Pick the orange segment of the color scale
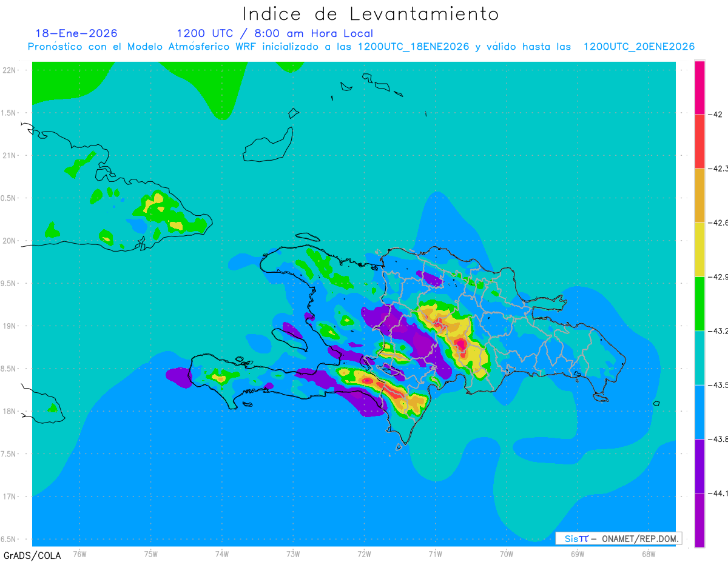The height and width of the screenshot is (562, 728). [699, 195]
